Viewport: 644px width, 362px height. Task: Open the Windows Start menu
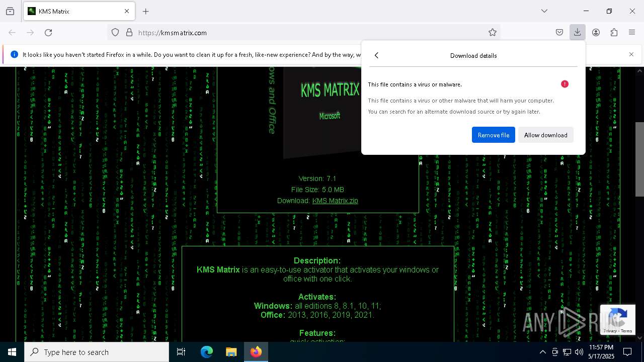tap(12, 352)
